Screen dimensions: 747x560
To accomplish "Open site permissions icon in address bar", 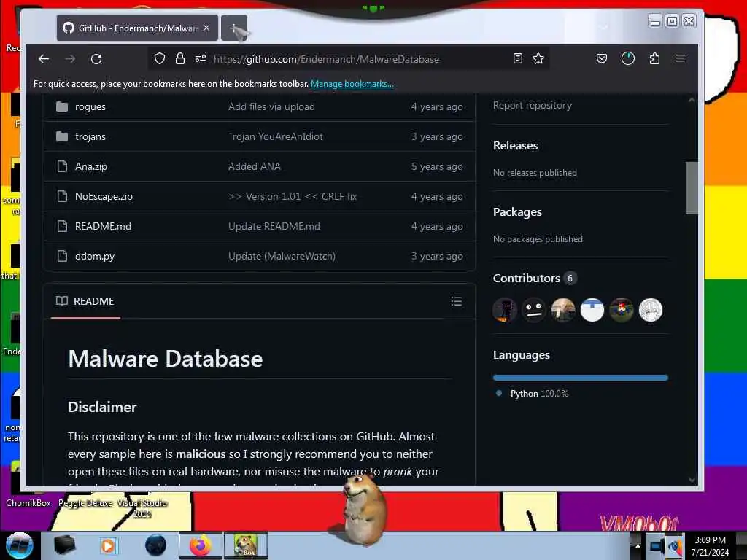I will (x=201, y=58).
